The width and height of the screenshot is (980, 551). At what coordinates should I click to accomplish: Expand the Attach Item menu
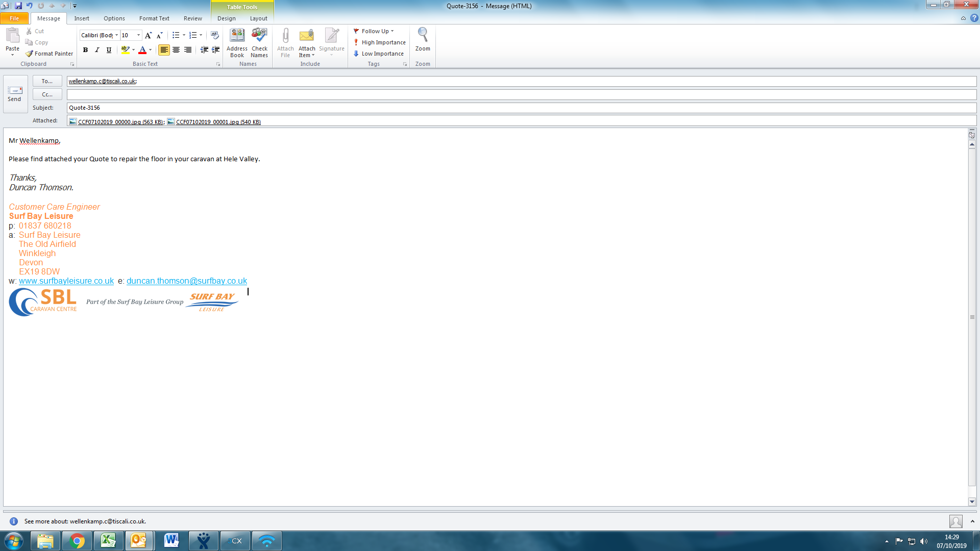point(307,55)
